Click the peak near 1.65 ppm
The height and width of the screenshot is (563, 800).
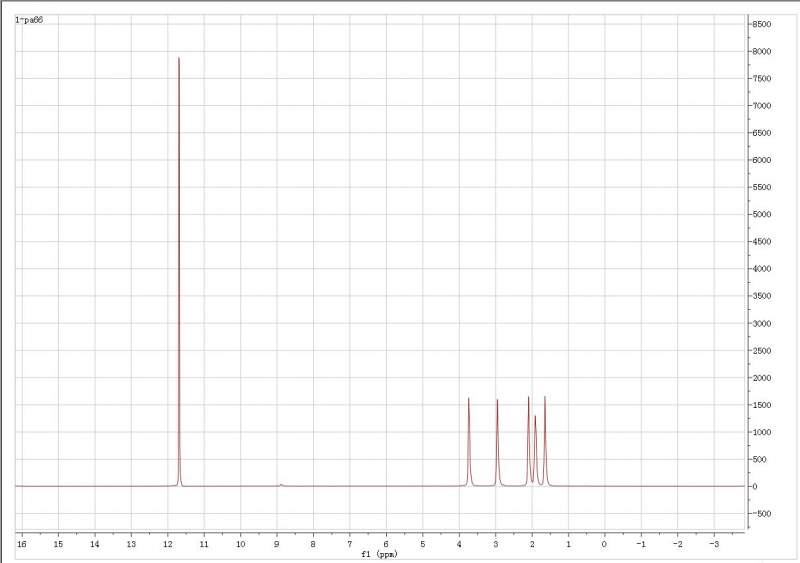(545, 440)
